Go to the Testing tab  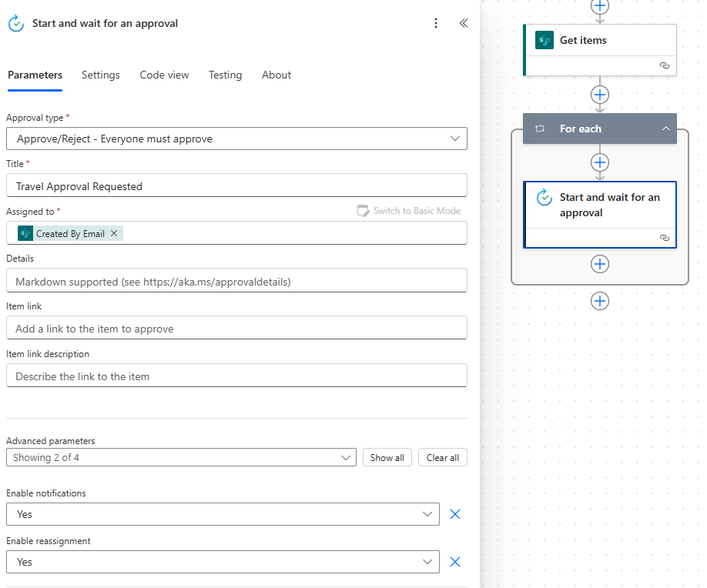[225, 75]
